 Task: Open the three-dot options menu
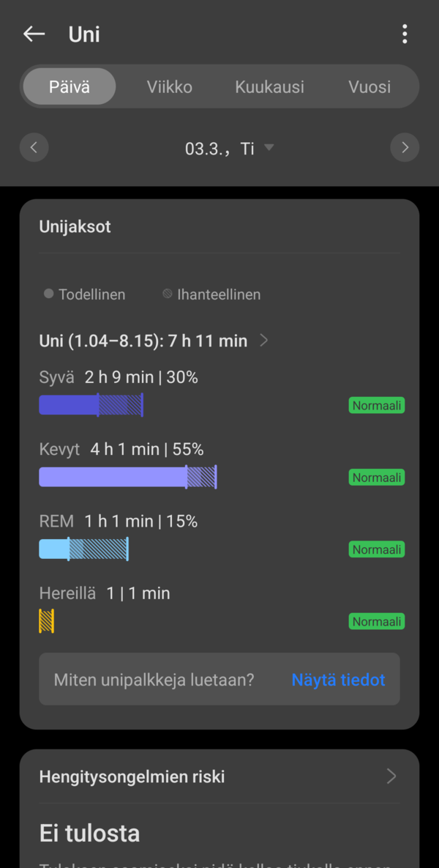(405, 34)
